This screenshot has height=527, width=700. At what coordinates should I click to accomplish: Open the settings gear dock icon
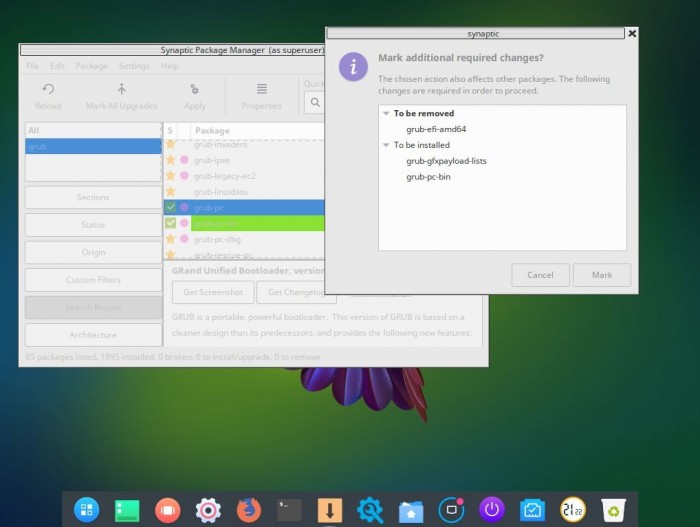[x=208, y=510]
